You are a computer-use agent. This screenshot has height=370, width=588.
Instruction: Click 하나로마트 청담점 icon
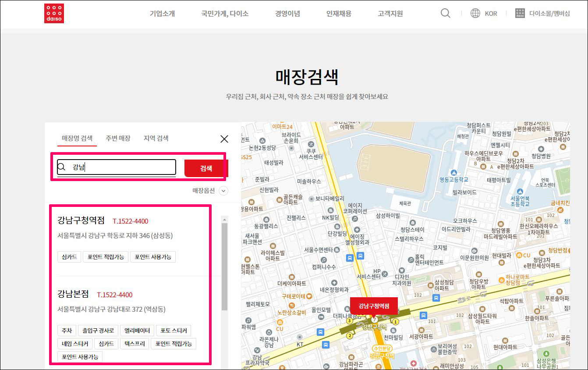(501, 280)
